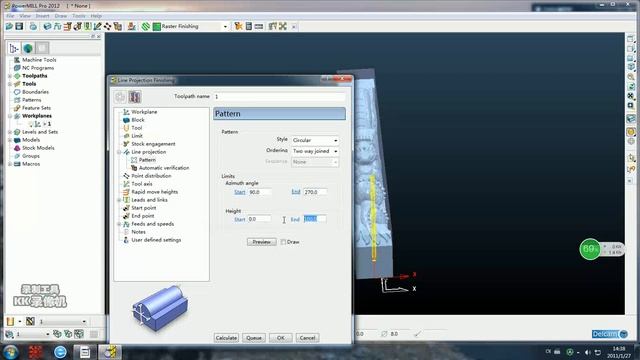Expand the Feeds and speeds node
The height and width of the screenshot is (360, 640).
[x=119, y=224]
